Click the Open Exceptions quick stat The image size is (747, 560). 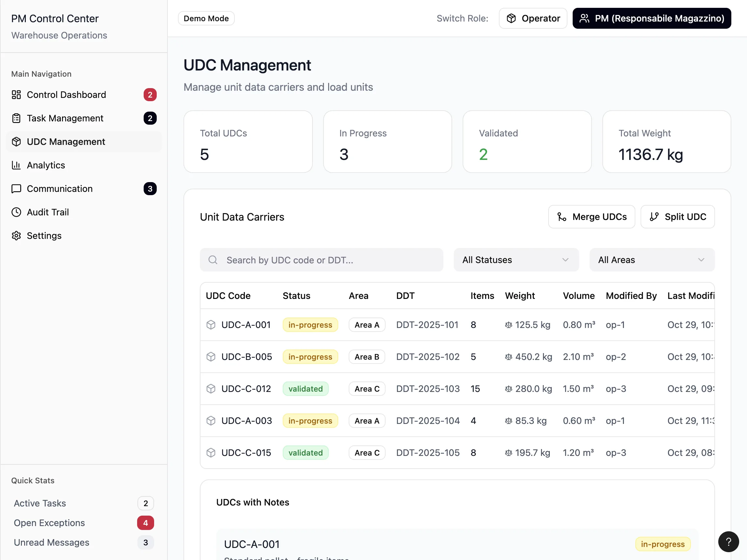click(x=84, y=523)
